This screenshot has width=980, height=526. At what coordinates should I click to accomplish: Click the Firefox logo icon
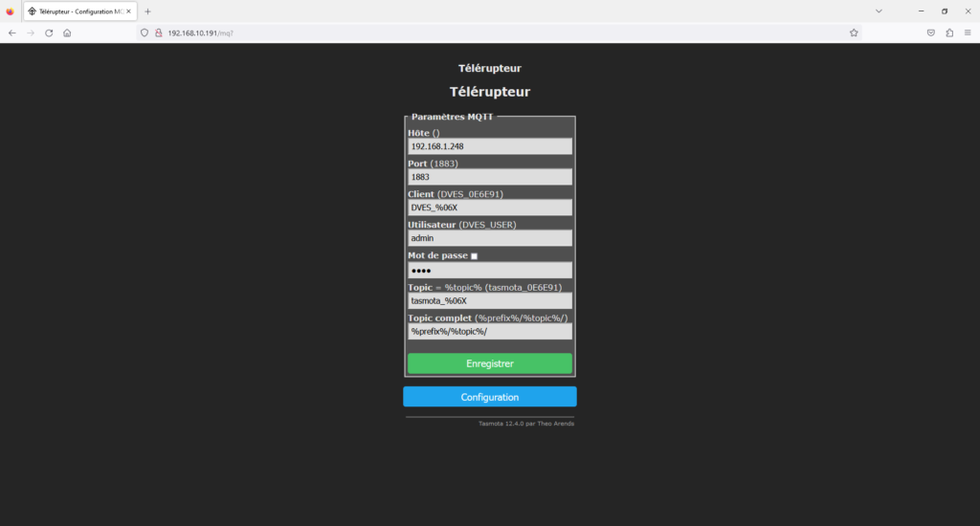point(10,11)
